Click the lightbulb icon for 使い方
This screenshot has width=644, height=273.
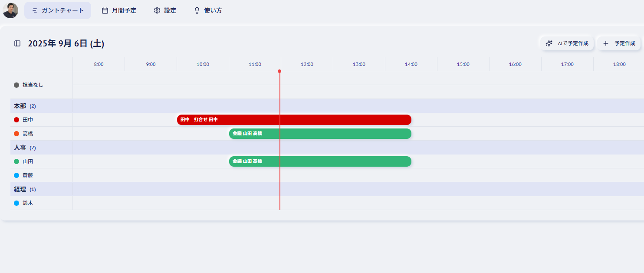click(197, 10)
